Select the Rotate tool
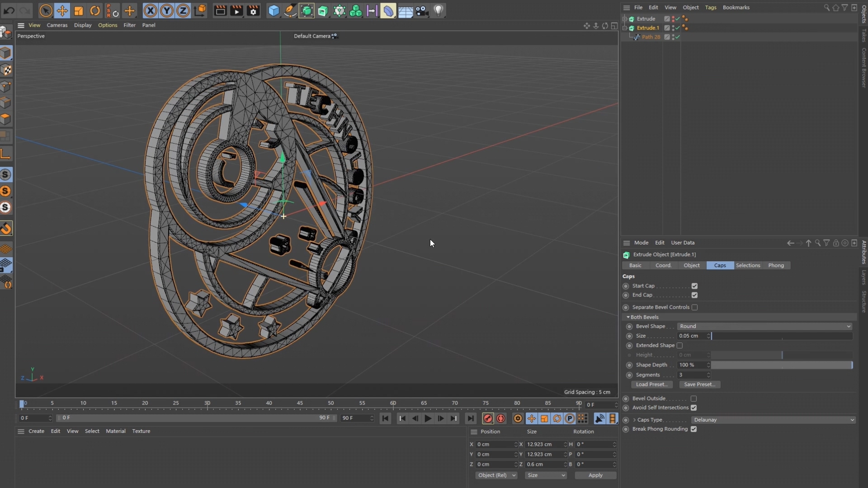Screen dimensions: 868x488 pos(95,11)
